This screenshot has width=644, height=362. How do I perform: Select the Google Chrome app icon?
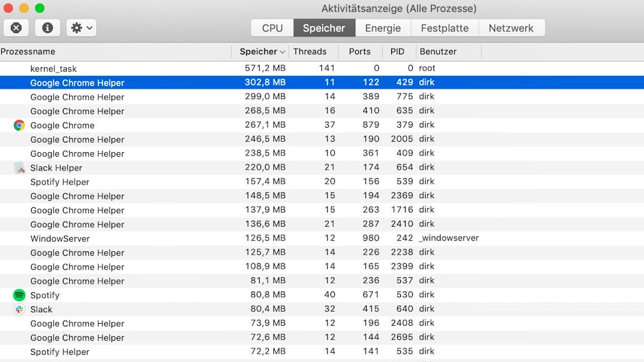coord(19,125)
